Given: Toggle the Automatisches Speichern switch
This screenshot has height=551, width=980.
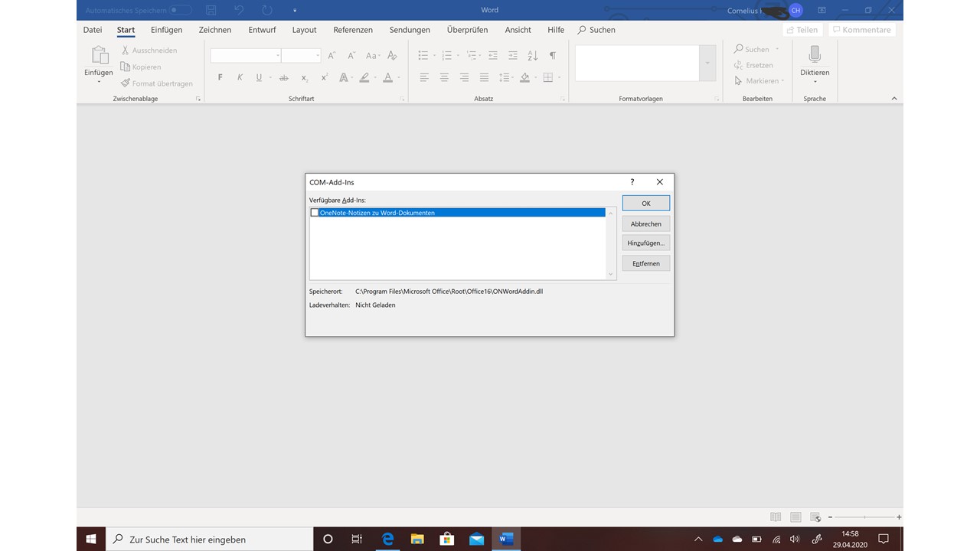Looking at the screenshot, I should coord(181,10).
